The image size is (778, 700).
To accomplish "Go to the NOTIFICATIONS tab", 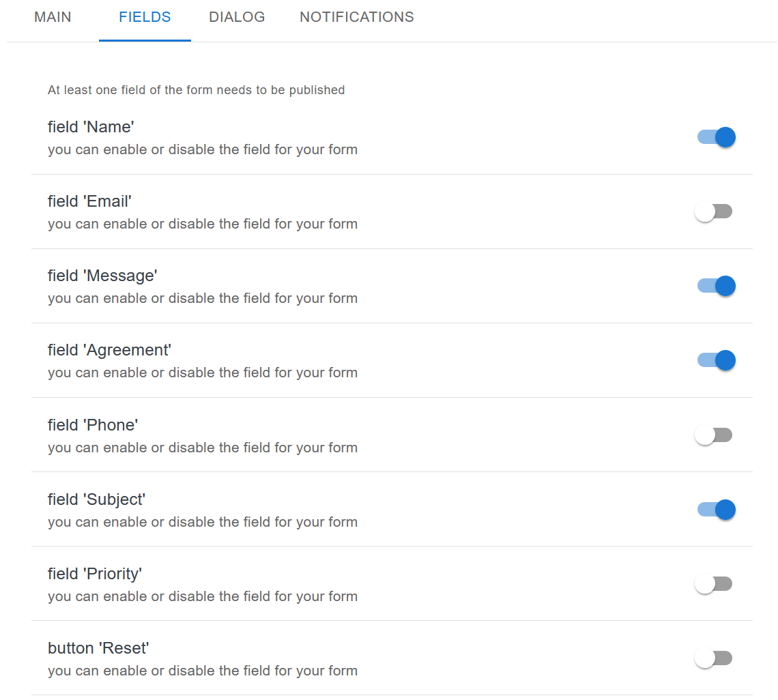I will (356, 18).
